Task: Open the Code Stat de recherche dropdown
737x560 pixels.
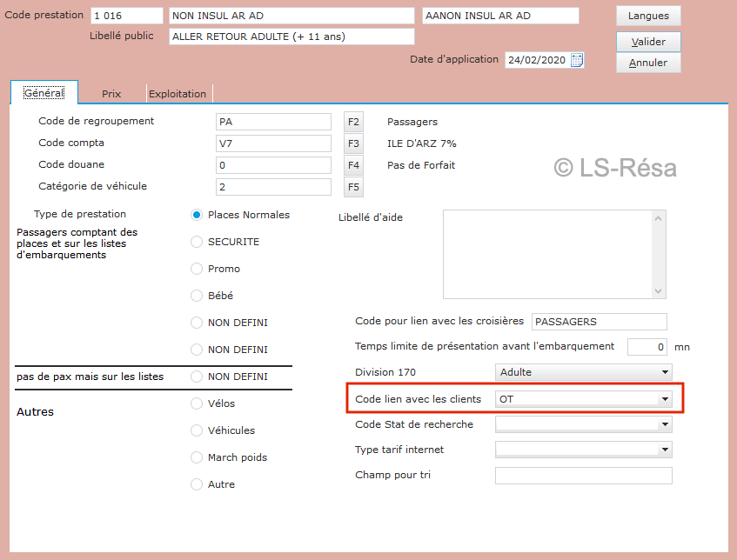Action: 665,424
